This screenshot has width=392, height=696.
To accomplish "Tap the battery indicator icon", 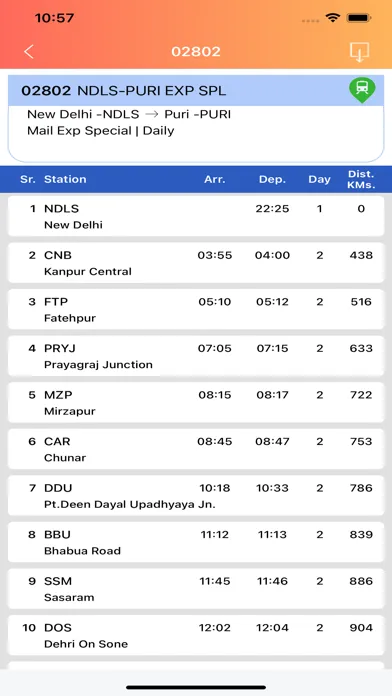I will pyautogui.click(x=359, y=18).
